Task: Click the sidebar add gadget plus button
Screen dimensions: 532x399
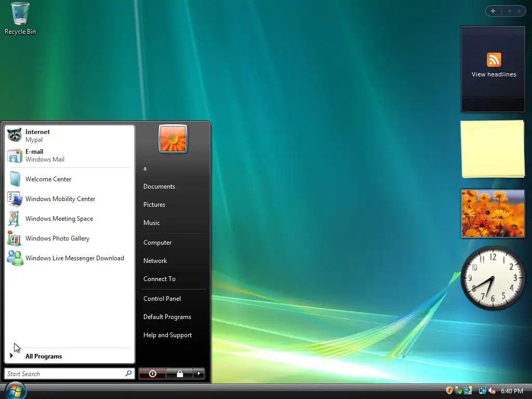Action: coord(493,11)
